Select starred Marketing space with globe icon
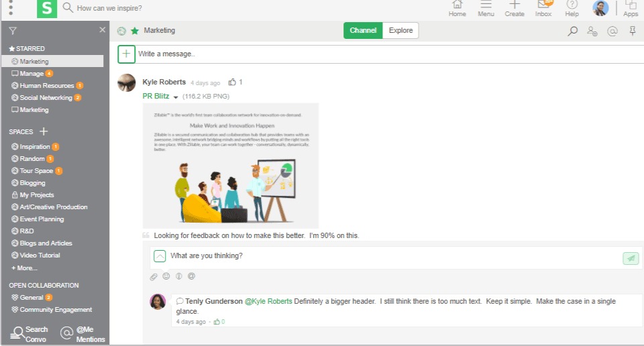Image resolution: width=644 pixels, height=346 pixels. click(x=52, y=61)
